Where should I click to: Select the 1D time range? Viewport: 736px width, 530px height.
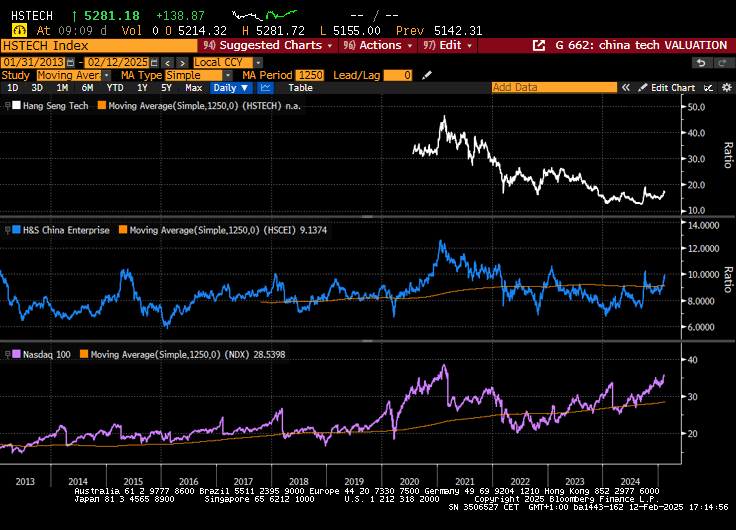coord(13,88)
